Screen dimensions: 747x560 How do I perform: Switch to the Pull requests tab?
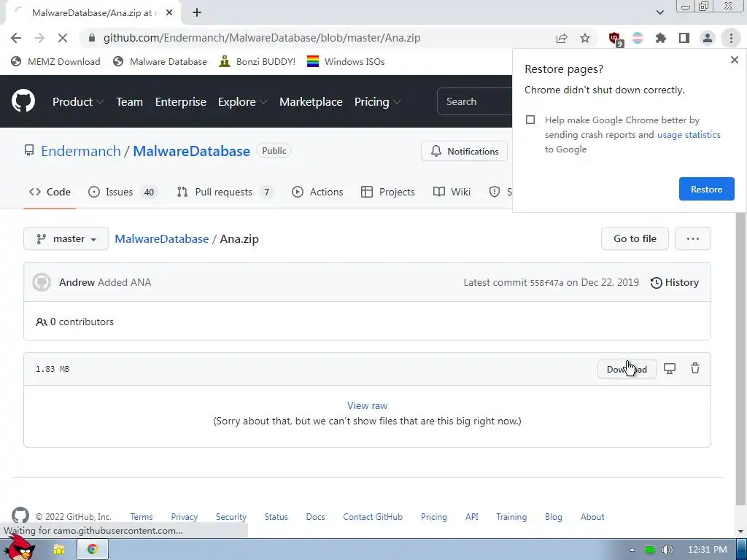[x=225, y=192]
